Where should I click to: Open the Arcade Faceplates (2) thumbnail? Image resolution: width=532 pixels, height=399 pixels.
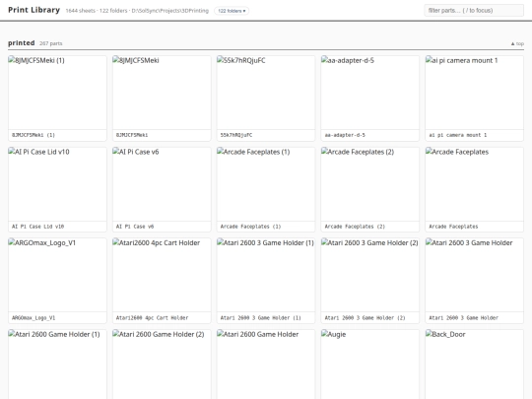tap(370, 184)
